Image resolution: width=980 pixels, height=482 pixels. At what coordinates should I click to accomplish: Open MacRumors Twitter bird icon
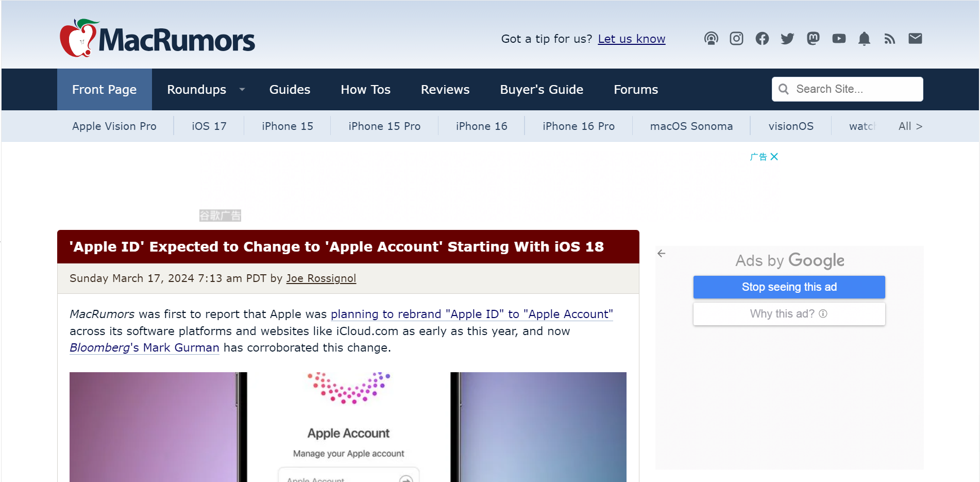point(787,39)
